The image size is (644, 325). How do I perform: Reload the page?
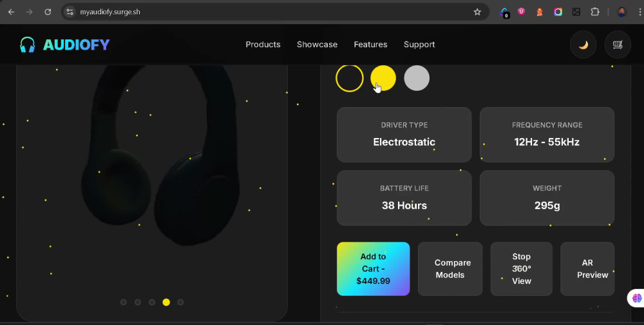[x=48, y=12]
